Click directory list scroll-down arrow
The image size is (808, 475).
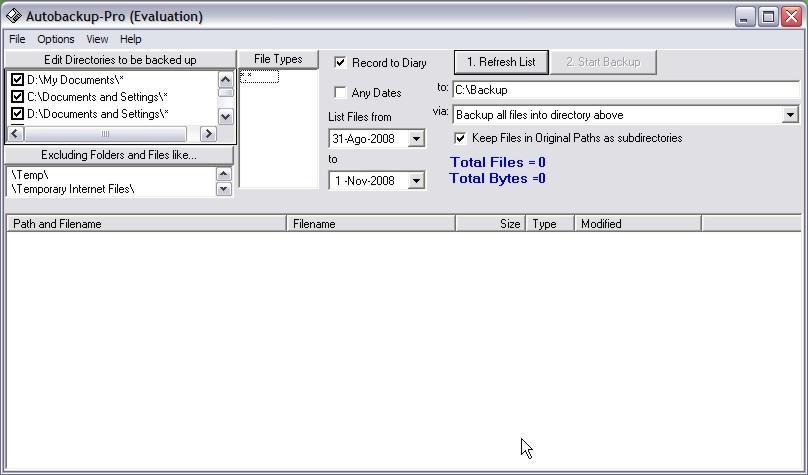click(x=225, y=117)
